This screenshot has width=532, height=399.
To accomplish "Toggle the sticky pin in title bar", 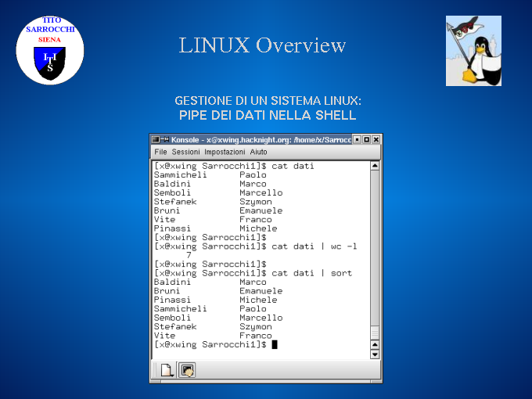I will point(164,139).
